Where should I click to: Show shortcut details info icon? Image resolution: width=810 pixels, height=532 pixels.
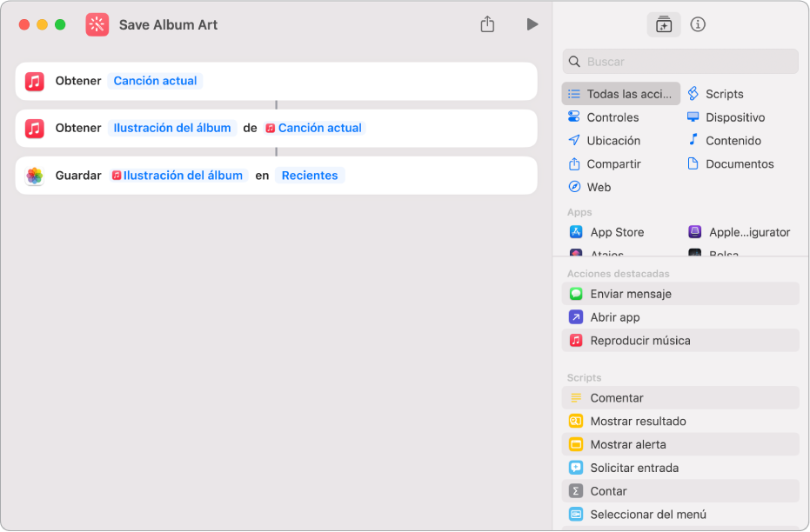(698, 24)
